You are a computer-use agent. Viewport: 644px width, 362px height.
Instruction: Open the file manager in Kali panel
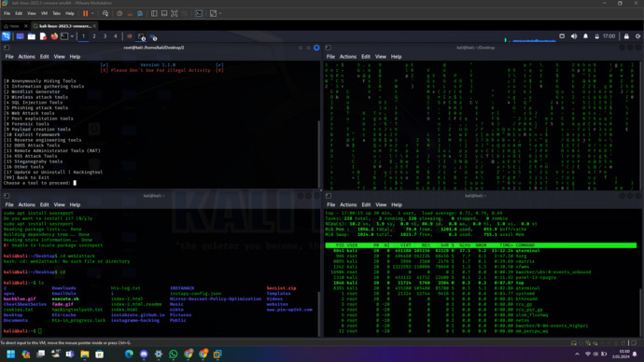[x=31, y=36]
